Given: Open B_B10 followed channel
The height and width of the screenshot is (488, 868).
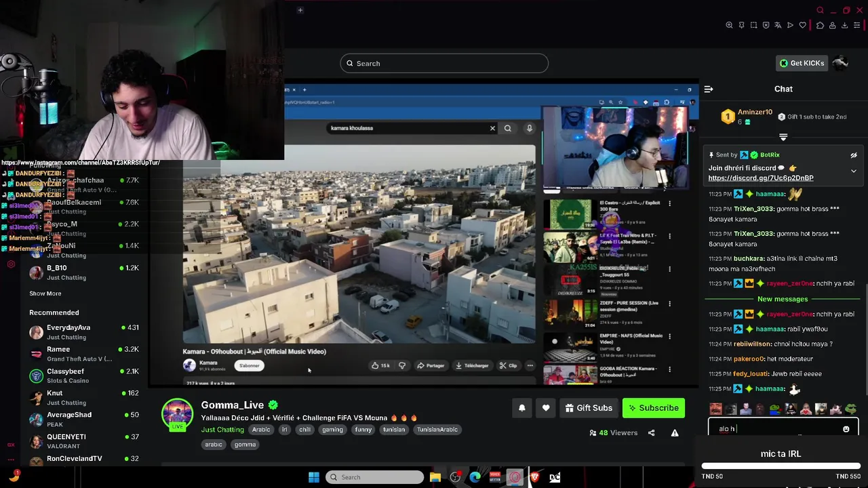Looking at the screenshot, I should 84,272.
